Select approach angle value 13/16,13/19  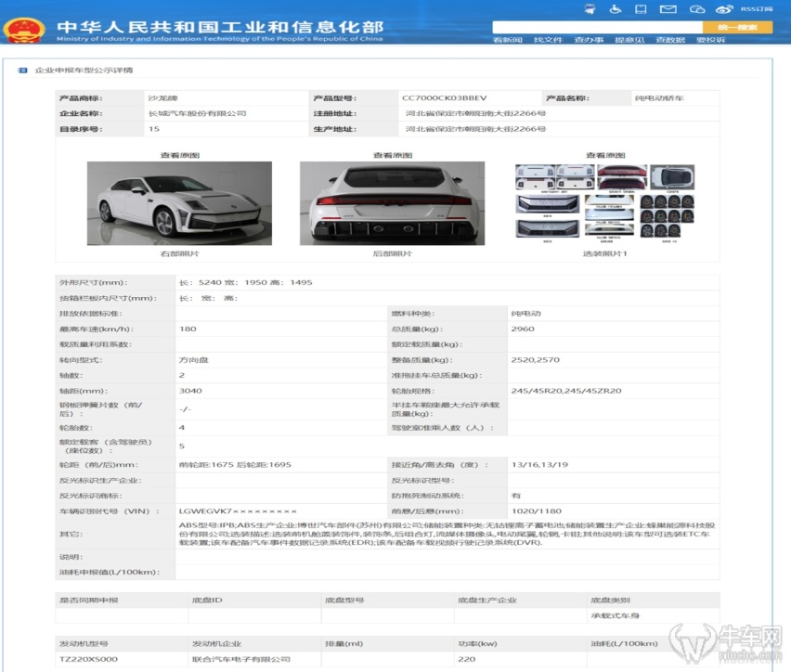click(539, 465)
